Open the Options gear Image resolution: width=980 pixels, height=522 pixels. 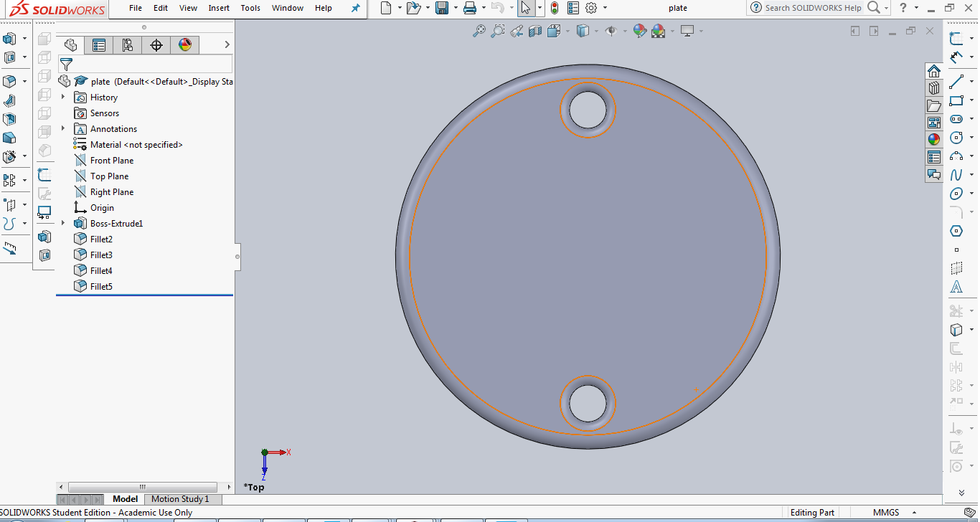pos(591,8)
